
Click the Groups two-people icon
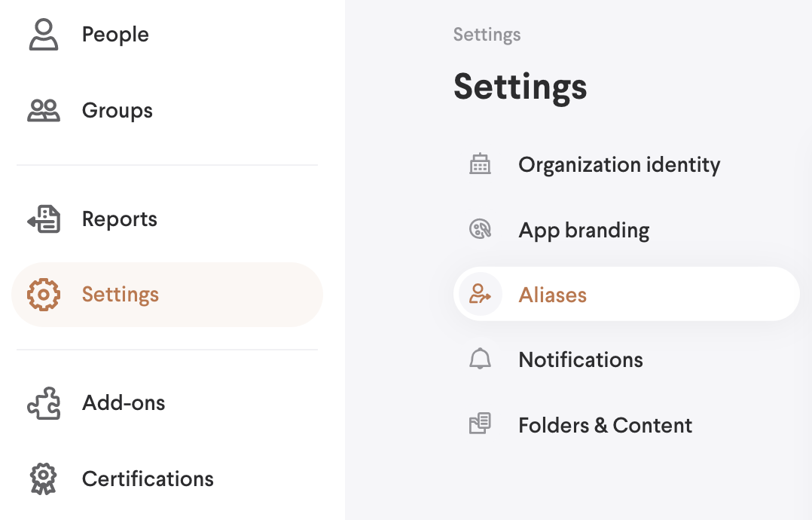click(44, 111)
